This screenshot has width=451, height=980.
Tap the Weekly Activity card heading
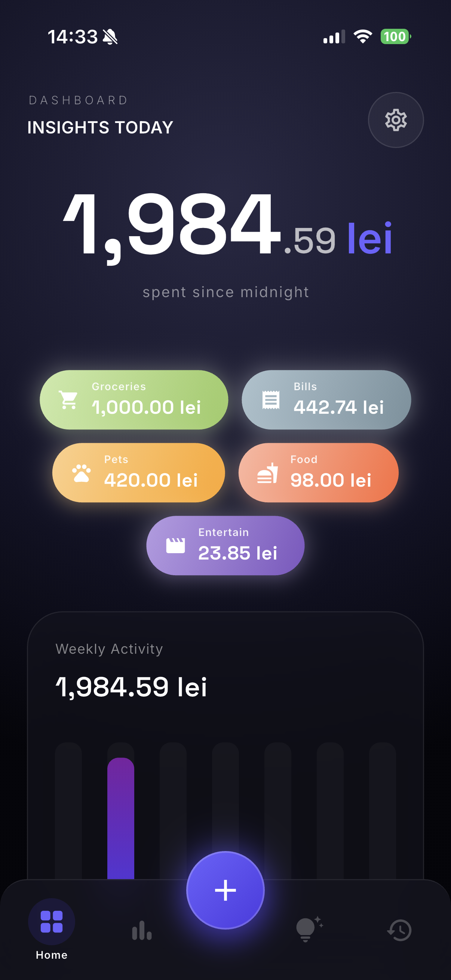(x=109, y=648)
